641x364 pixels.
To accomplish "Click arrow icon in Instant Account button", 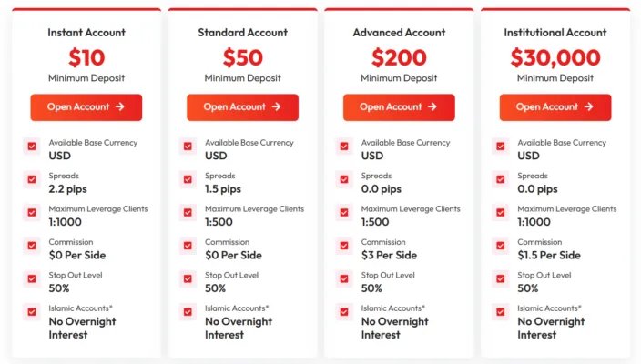I will (119, 107).
